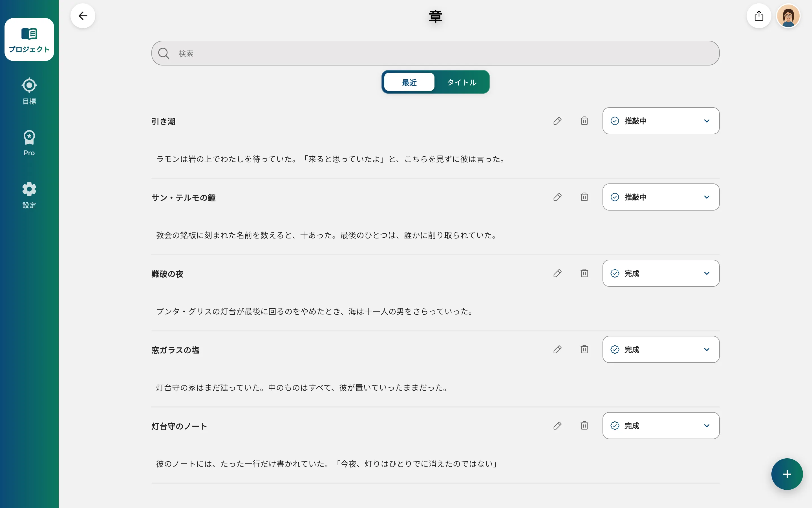Screen dimensions: 812x508
Task: Edit the 引き潮 chapter with pencil icon
Action: [x=557, y=121]
